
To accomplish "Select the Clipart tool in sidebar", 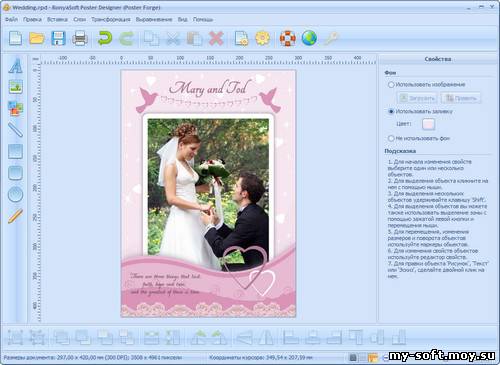I will pyautogui.click(x=15, y=108).
